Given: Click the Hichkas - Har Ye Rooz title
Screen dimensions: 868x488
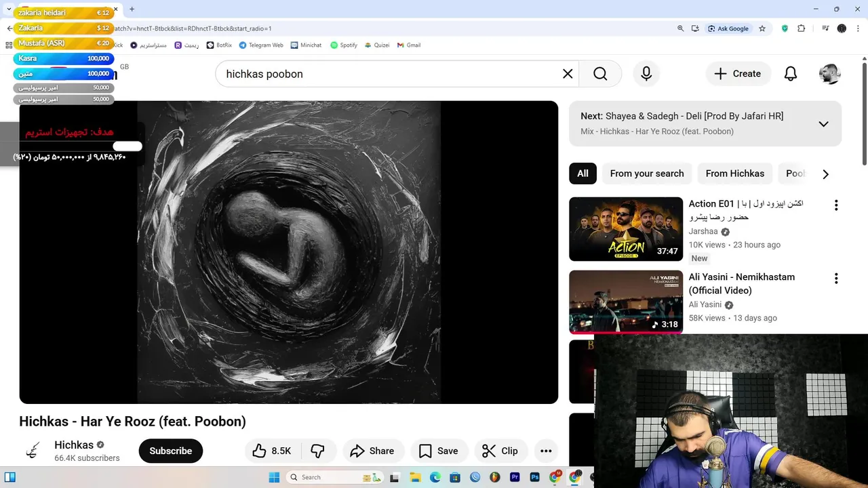Looking at the screenshot, I should tap(133, 421).
